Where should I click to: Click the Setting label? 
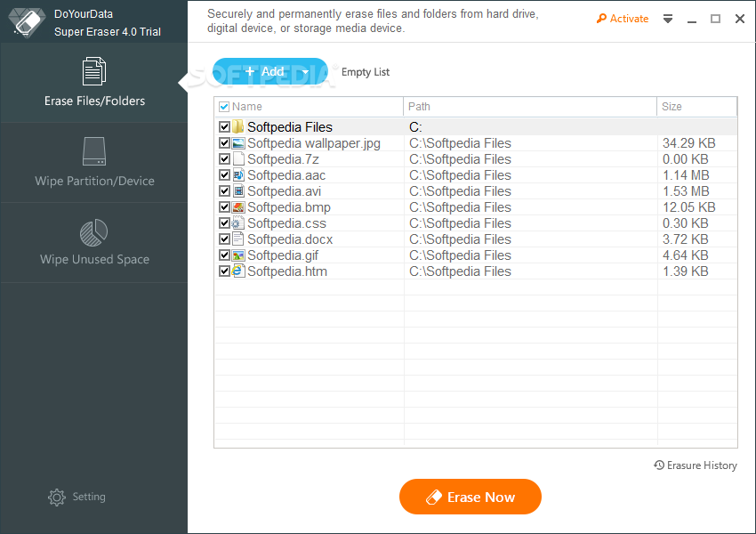pyautogui.click(x=89, y=497)
